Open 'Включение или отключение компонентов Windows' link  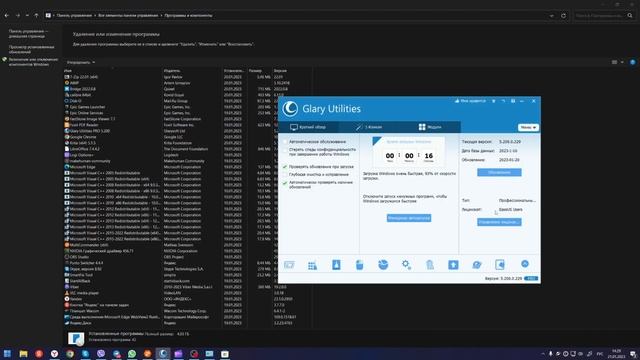[x=33, y=62]
